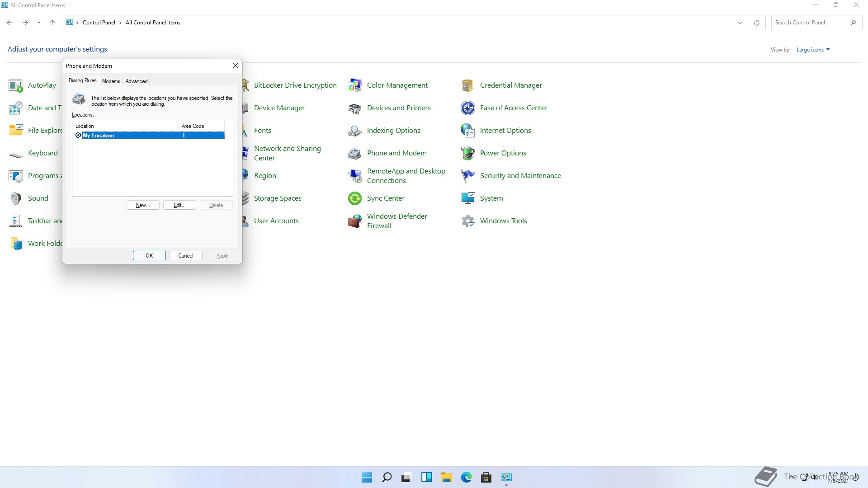Open the Storage Spaces link

(x=278, y=198)
